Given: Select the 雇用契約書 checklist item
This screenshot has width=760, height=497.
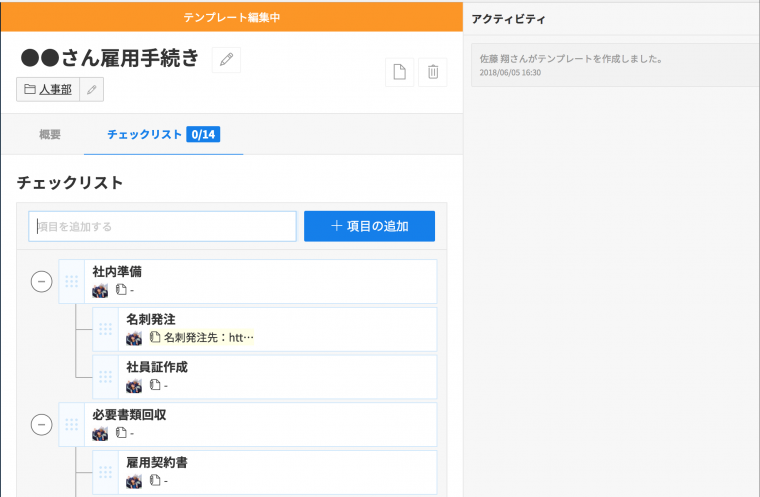Looking at the screenshot, I should tap(157, 462).
